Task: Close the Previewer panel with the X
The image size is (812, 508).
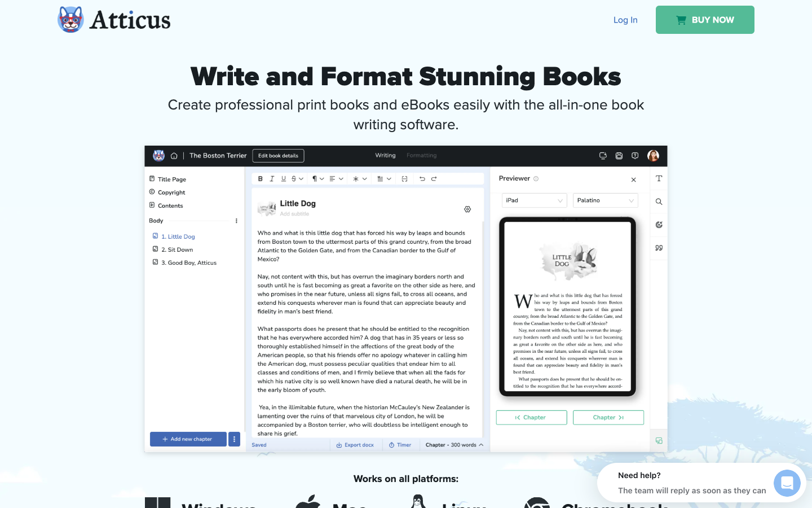Action: 633,179
